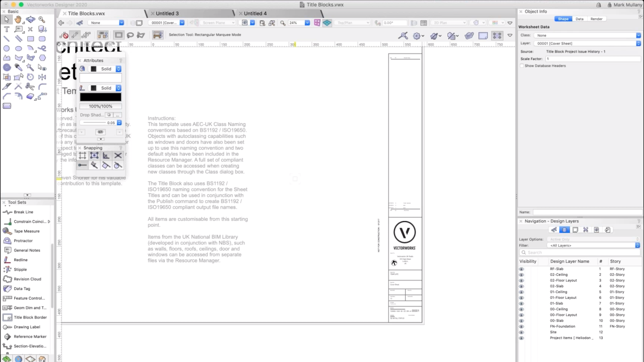This screenshot has width=644, height=362.
Task: Click the black pen color swatch
Action: tap(100, 97)
